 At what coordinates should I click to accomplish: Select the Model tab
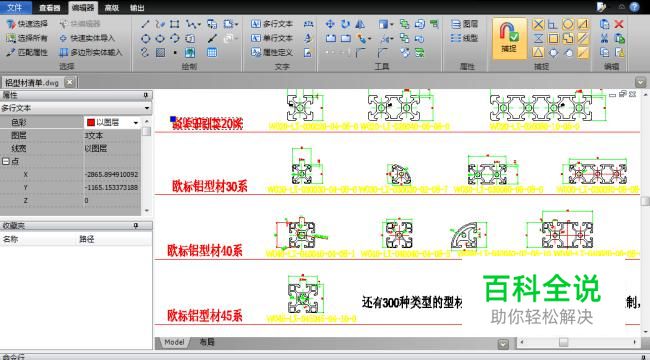(x=174, y=343)
